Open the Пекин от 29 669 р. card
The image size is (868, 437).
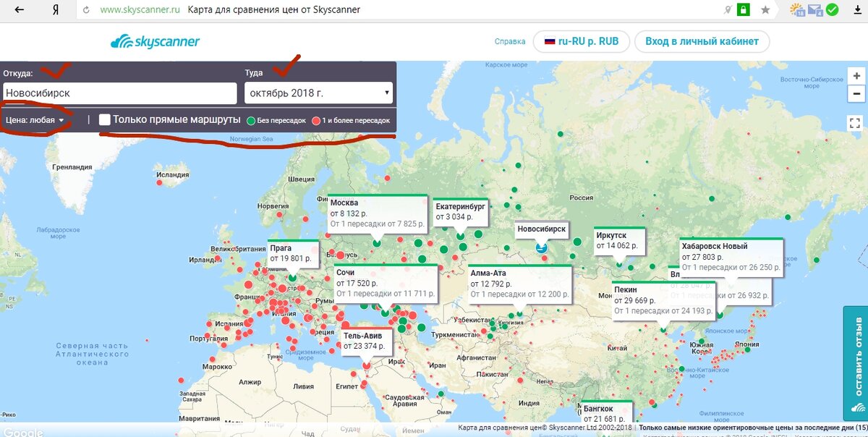click(663, 300)
